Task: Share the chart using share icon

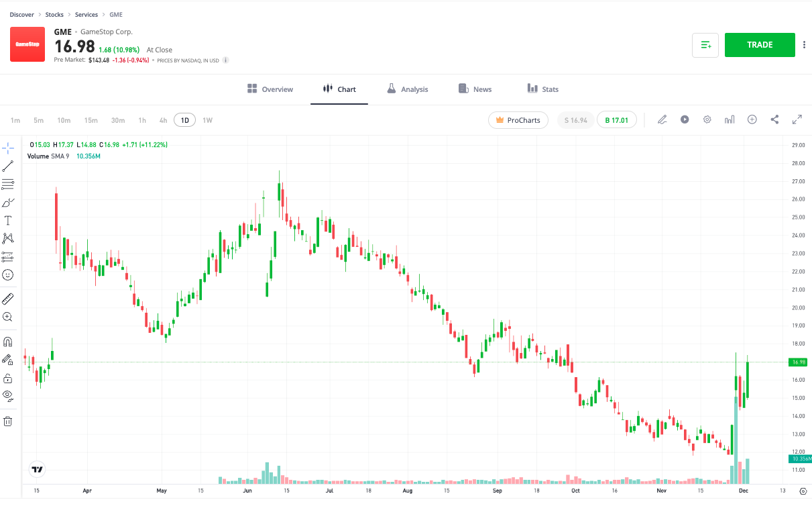Action: click(x=774, y=119)
